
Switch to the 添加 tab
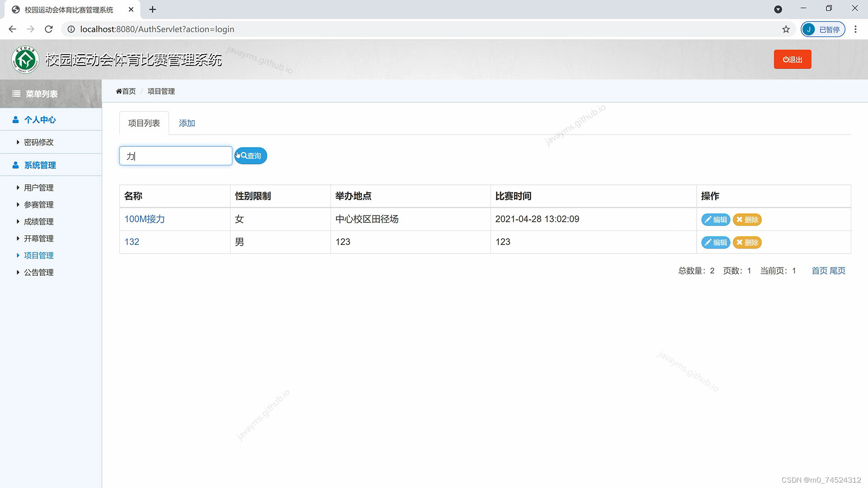187,123
